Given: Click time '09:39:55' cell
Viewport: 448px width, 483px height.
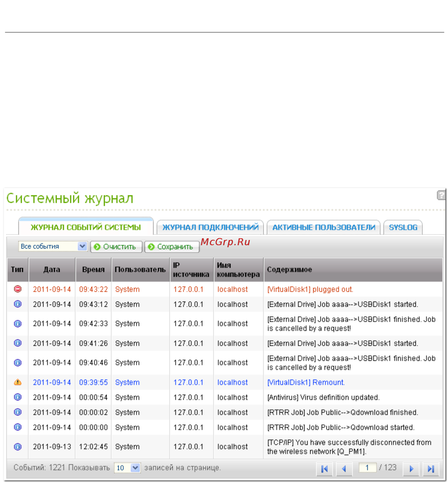Looking at the screenshot, I should (93, 382).
